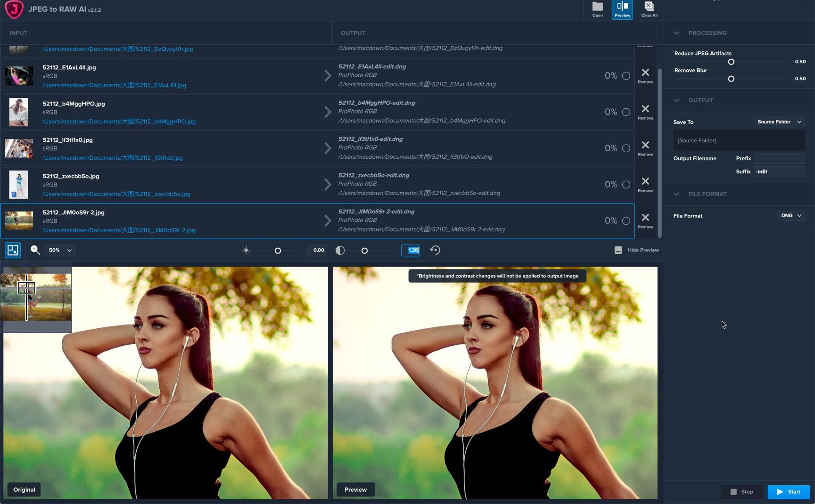This screenshot has width=815, height=504.
Task: Open the DNG file format dropdown
Action: [790, 216]
